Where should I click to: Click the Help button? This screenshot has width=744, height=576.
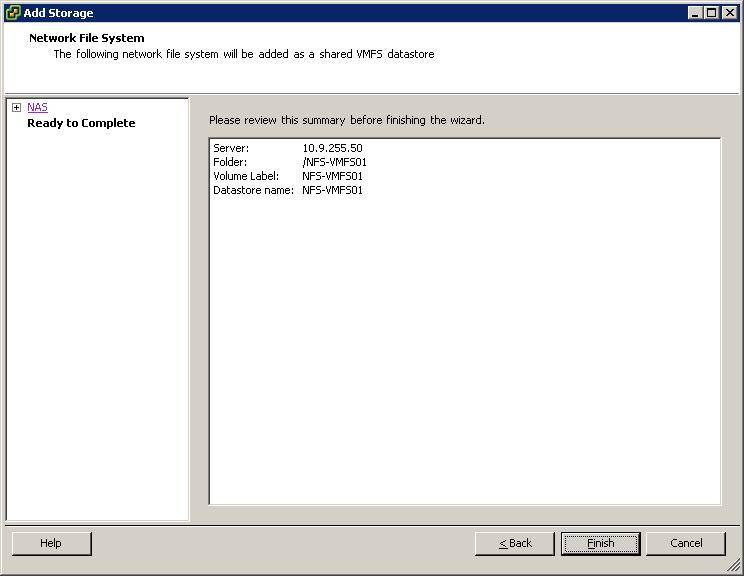tap(51, 543)
